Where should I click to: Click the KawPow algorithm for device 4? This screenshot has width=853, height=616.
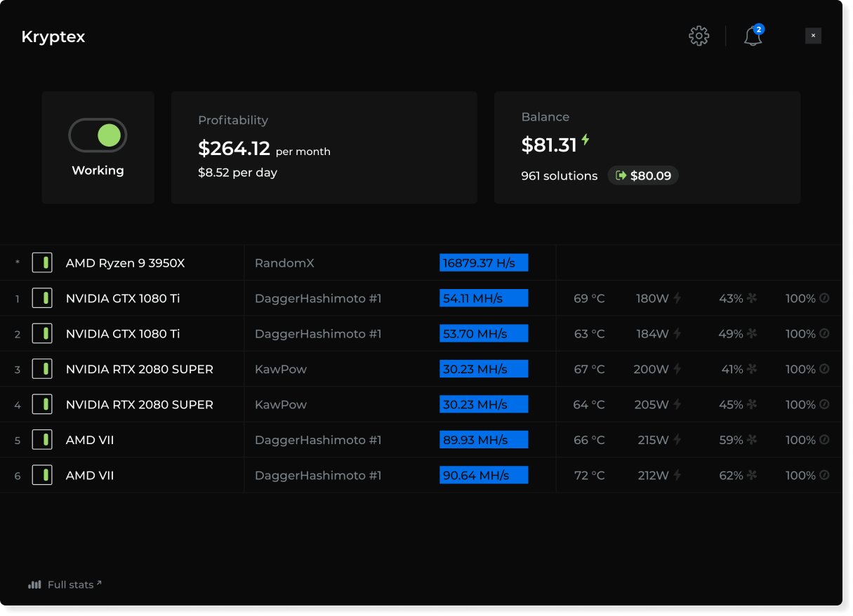[x=281, y=404]
